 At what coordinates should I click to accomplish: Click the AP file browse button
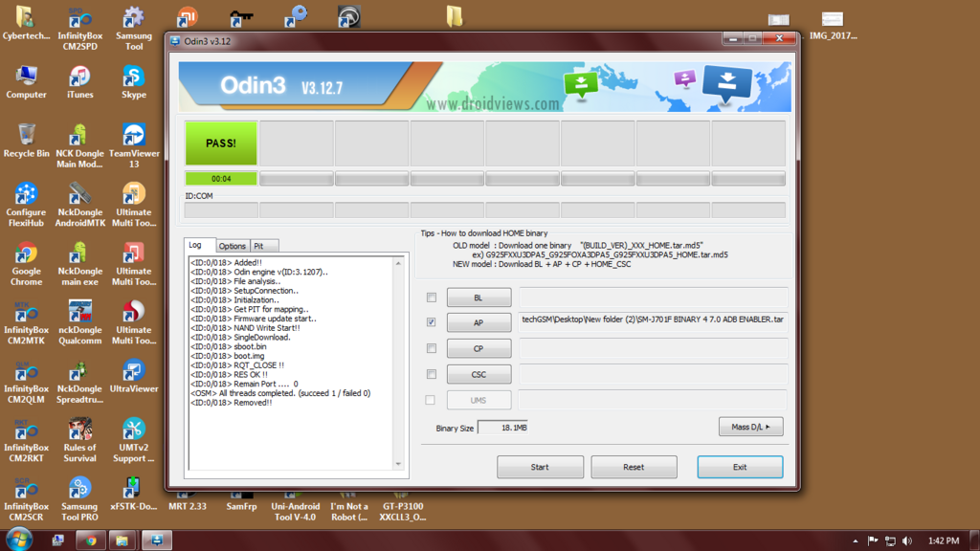pos(479,322)
